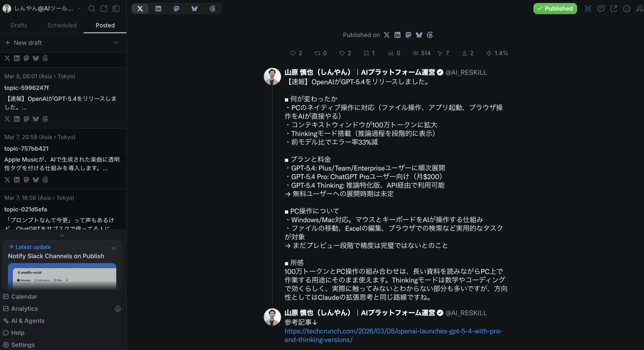Click the green Published status button
Image resolution: width=644 pixels, height=350 pixels.
tap(555, 9)
